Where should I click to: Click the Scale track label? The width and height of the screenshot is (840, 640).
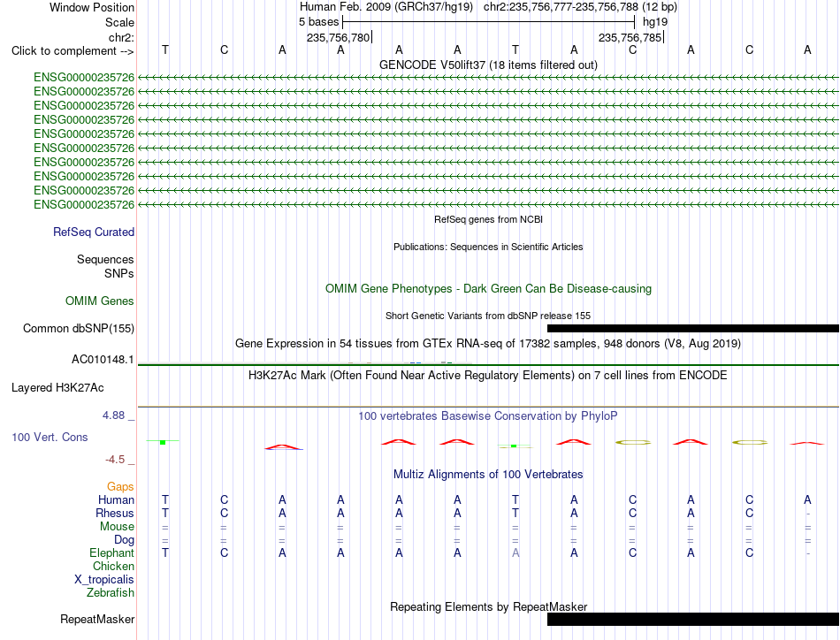point(119,22)
